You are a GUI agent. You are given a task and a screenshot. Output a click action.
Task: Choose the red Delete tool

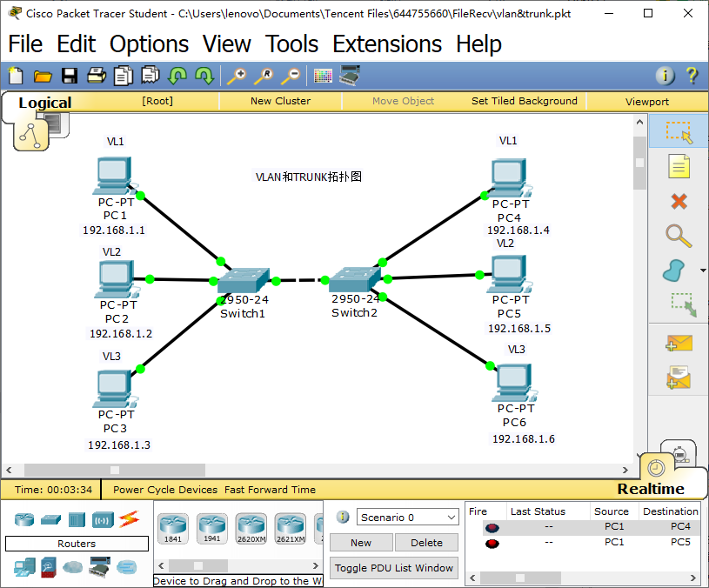pyautogui.click(x=679, y=201)
